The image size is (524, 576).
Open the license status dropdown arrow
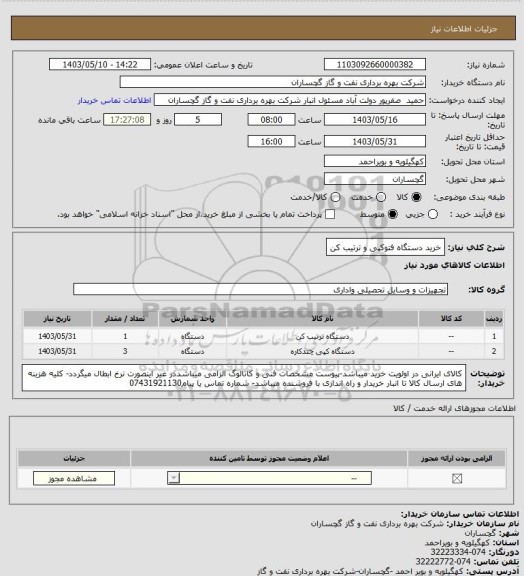coord(174,478)
